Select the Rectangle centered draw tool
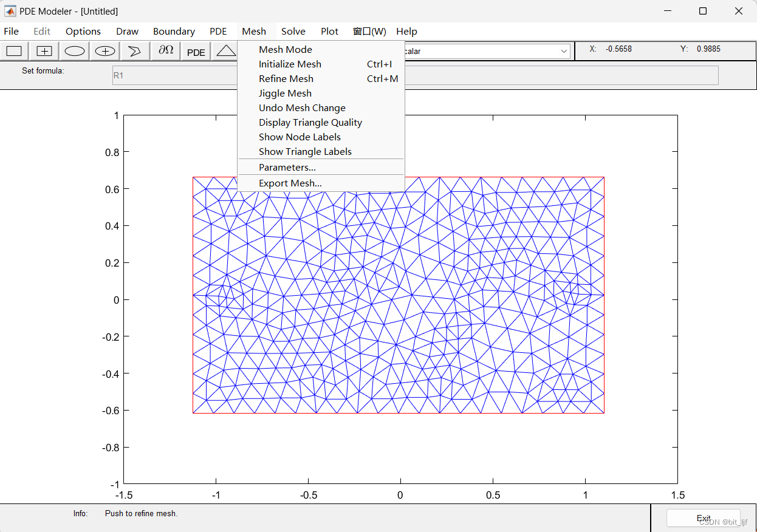 point(44,51)
